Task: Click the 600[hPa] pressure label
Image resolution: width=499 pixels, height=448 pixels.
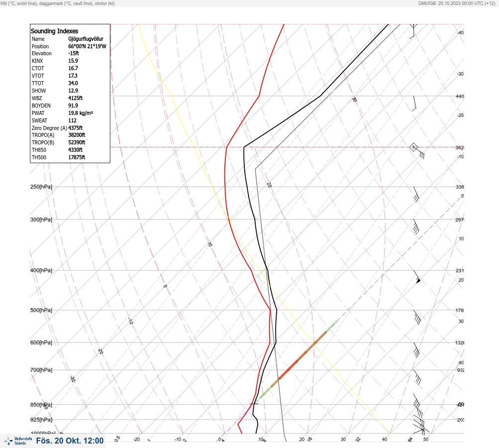Action: (x=41, y=343)
